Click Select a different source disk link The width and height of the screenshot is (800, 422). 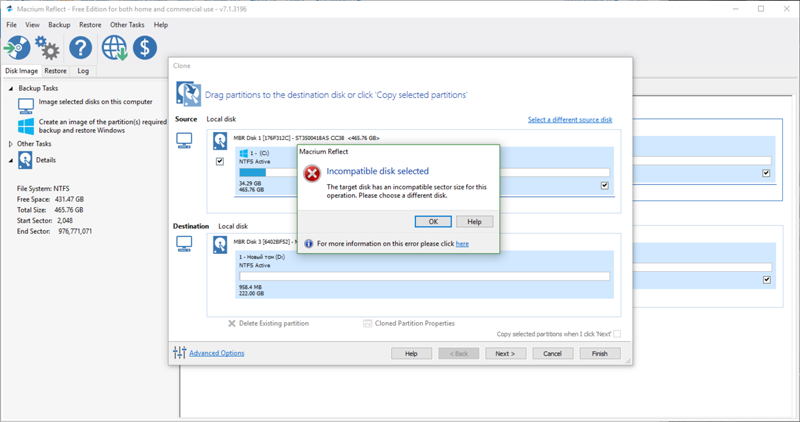pyautogui.click(x=570, y=119)
